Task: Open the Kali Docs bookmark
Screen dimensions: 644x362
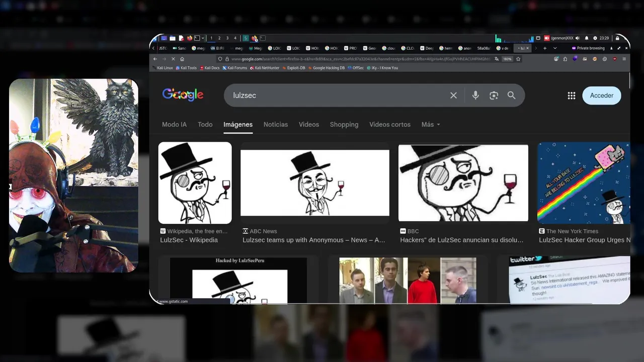Action: coord(210,68)
